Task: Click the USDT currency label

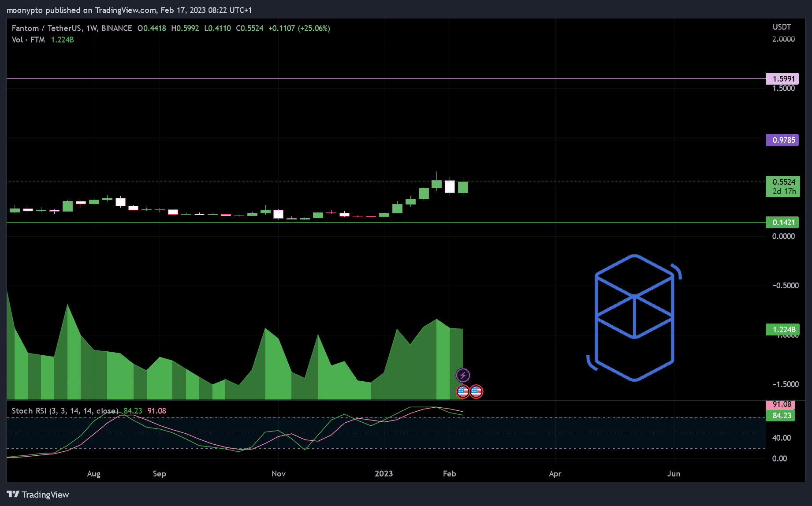Action: (782, 27)
